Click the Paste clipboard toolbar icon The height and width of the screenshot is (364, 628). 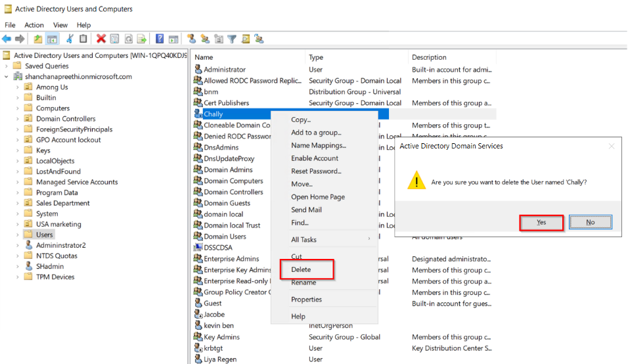83,39
